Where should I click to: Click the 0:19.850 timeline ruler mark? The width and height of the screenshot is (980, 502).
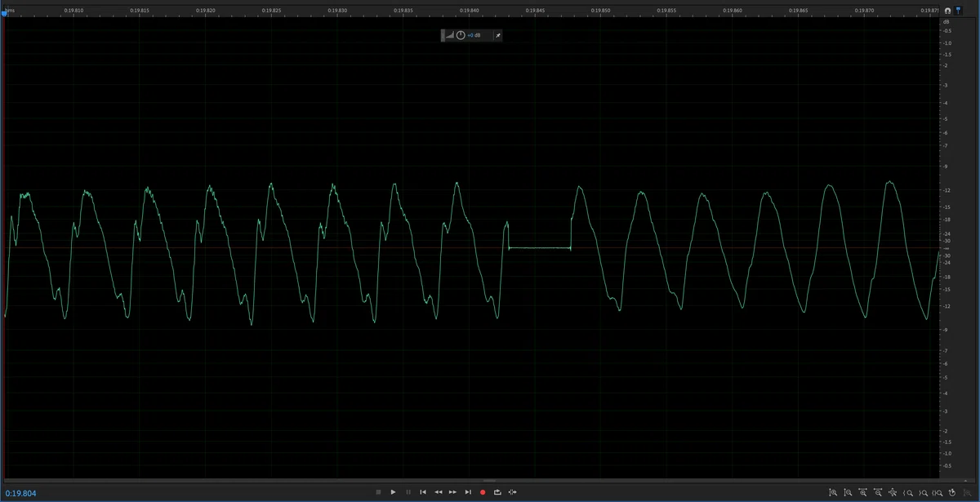[602, 11]
